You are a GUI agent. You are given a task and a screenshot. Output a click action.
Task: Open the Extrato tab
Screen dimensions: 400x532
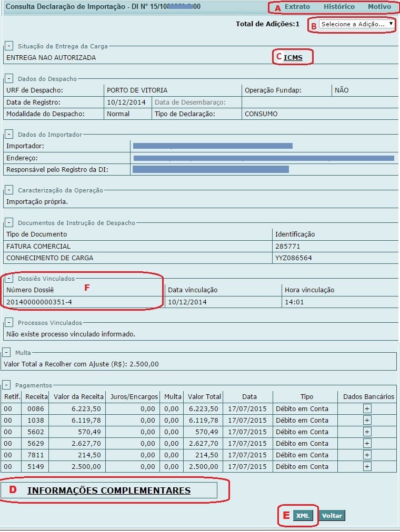297,7
